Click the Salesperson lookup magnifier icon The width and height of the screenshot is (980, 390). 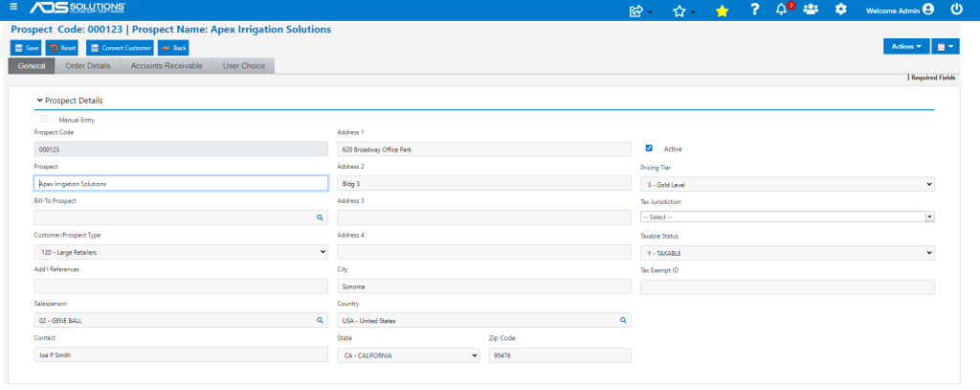click(320, 320)
